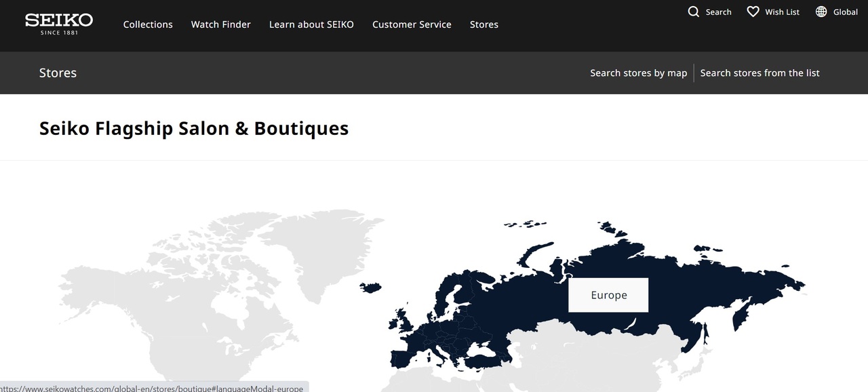Click the Search text label in header

(x=718, y=12)
